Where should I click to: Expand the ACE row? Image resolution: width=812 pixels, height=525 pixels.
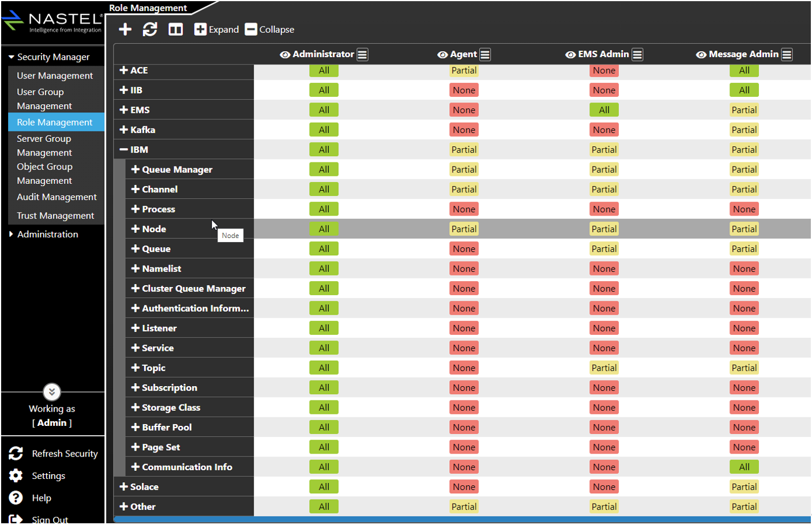(123, 70)
